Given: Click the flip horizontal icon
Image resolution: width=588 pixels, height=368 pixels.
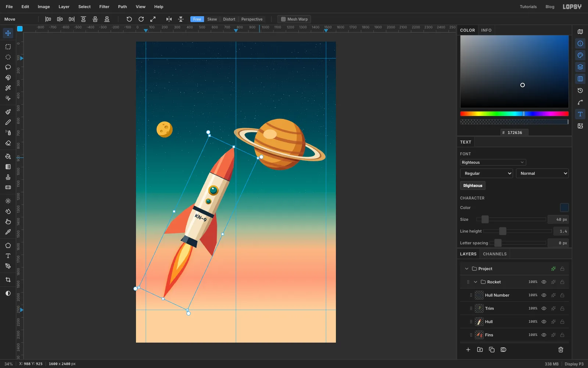Looking at the screenshot, I should coord(169,19).
